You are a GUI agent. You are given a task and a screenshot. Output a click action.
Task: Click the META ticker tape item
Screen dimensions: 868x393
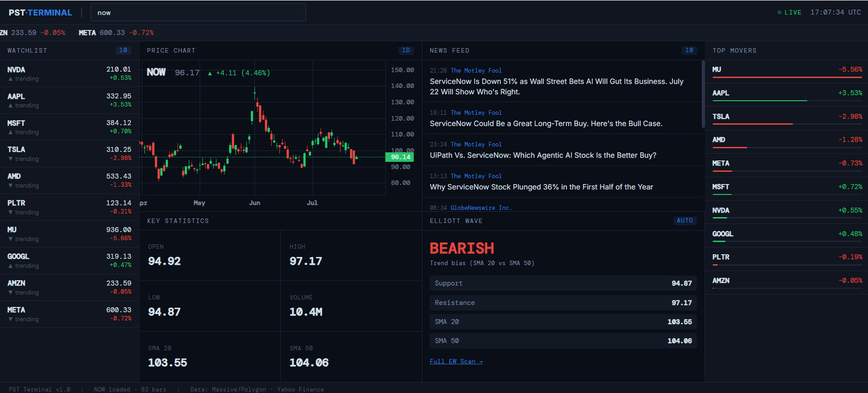pos(116,33)
